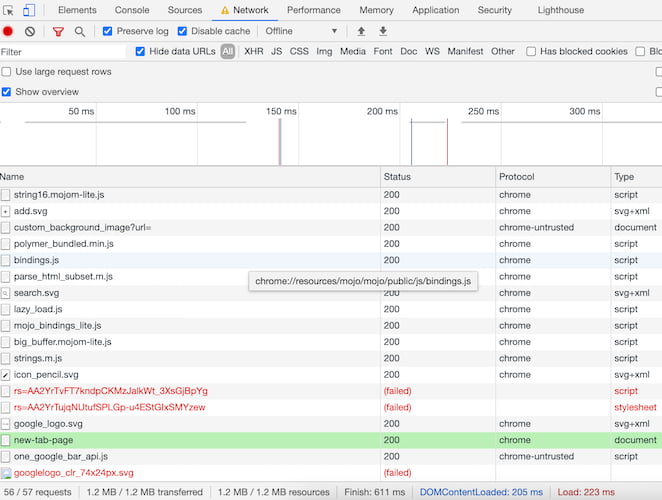Switch to the Console tab

132,10
